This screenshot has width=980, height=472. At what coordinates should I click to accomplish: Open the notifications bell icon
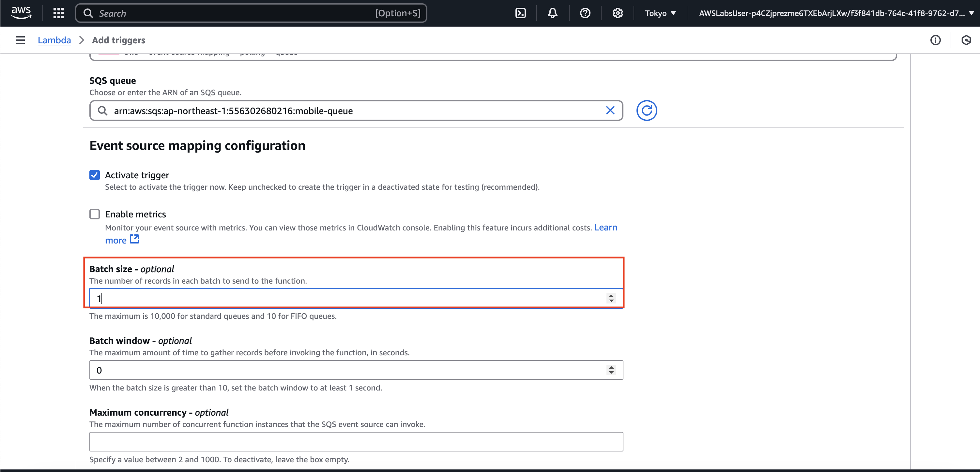click(x=552, y=13)
